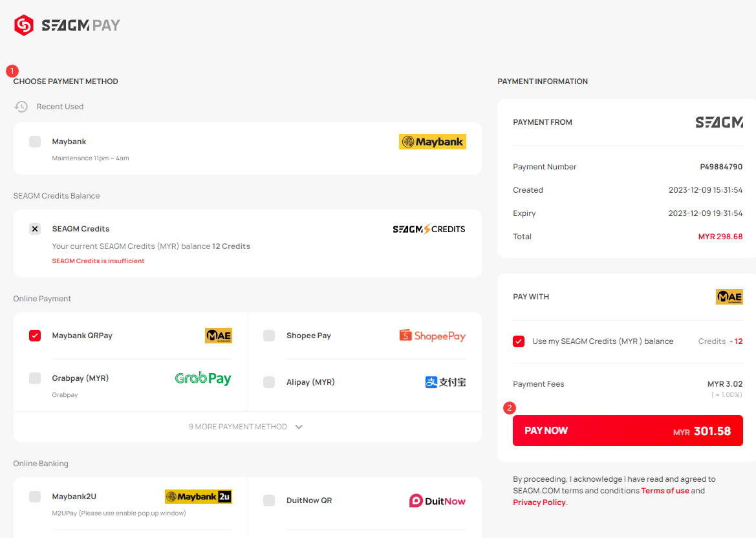Click the 'Payment Information' heading
Image resolution: width=756 pixels, height=538 pixels.
point(543,81)
